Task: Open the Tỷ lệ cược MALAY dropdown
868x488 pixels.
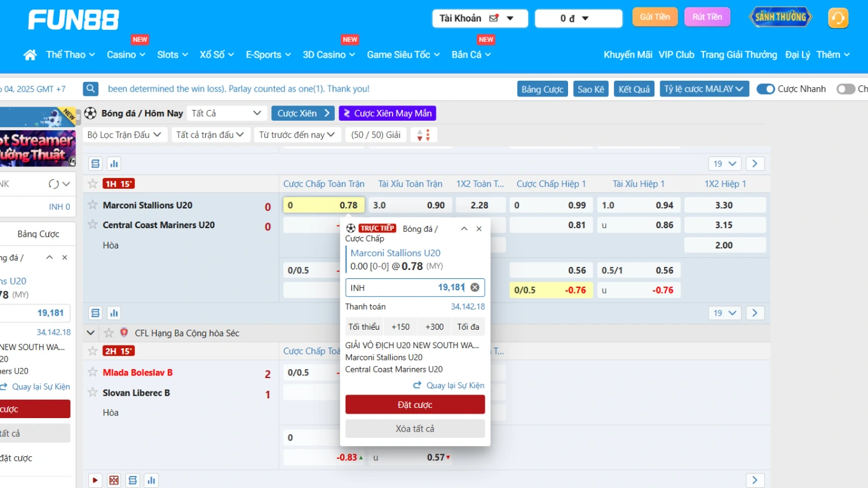Action: pyautogui.click(x=704, y=89)
